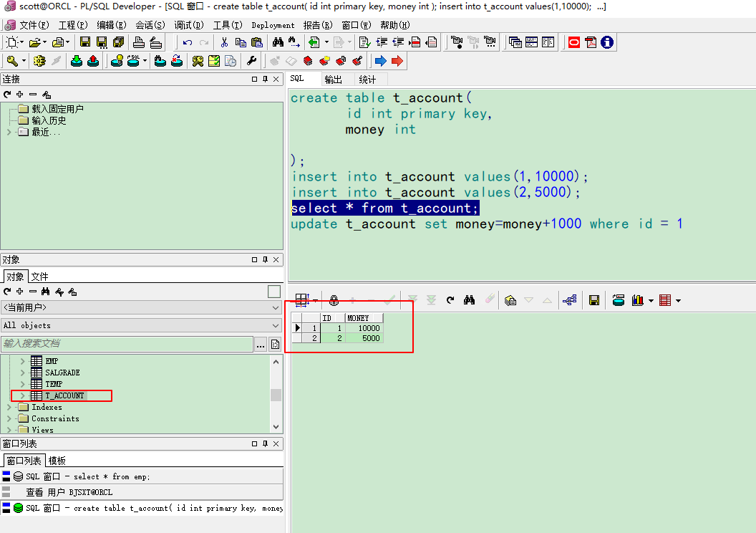Click the bar chart icon in result toolbar

[637, 300]
